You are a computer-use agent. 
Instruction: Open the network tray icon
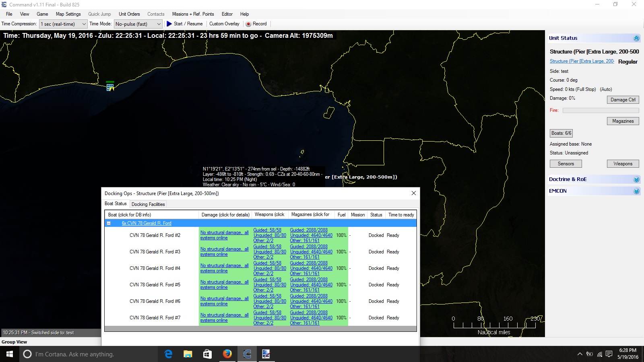click(600, 354)
